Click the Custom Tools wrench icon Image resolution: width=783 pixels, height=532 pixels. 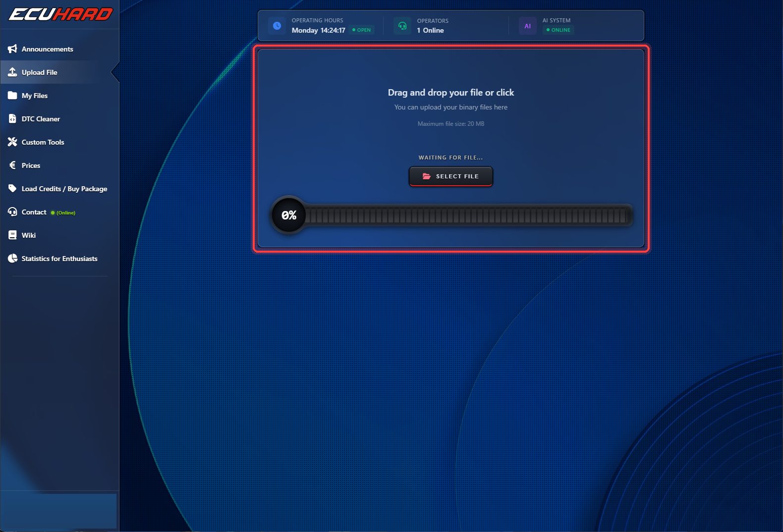point(12,142)
